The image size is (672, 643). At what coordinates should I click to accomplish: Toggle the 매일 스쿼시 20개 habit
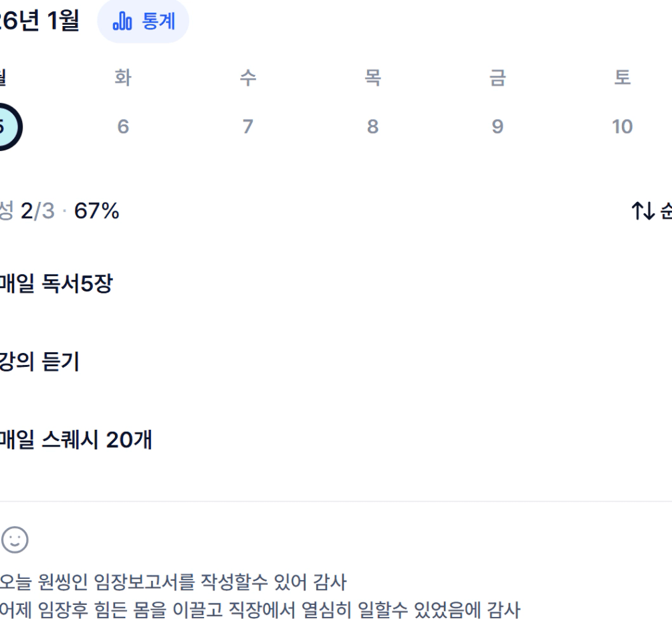(x=76, y=440)
